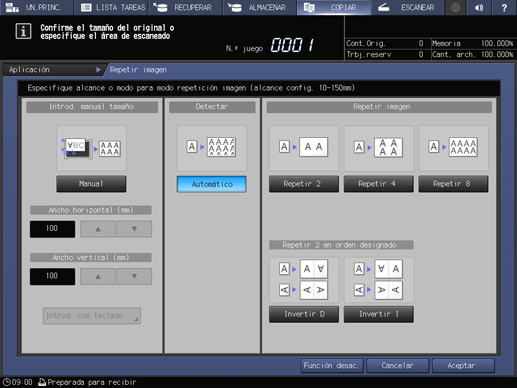Click the speaker volume icon
Image resolution: width=517 pixels, height=388 pixels.
[479, 7]
